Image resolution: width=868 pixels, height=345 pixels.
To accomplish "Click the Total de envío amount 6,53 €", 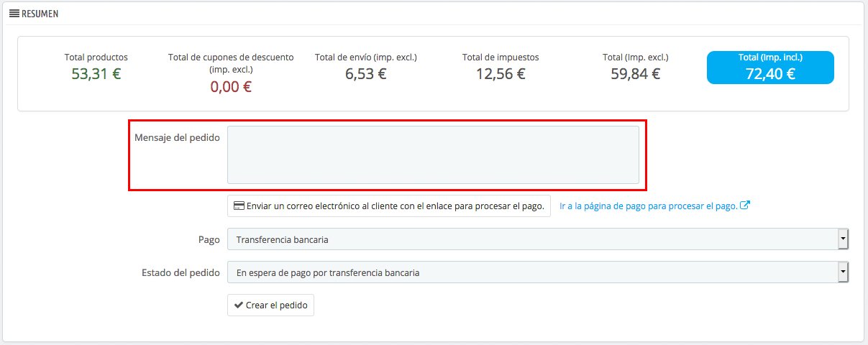I will pos(366,73).
